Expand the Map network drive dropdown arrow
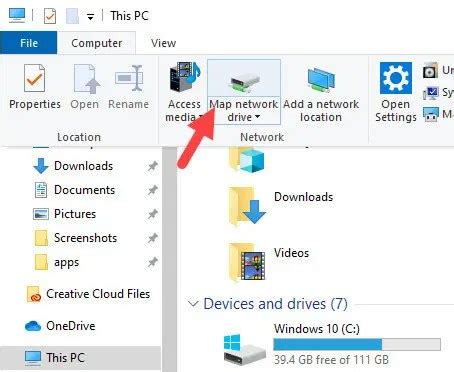The image size is (454, 372). [257, 117]
